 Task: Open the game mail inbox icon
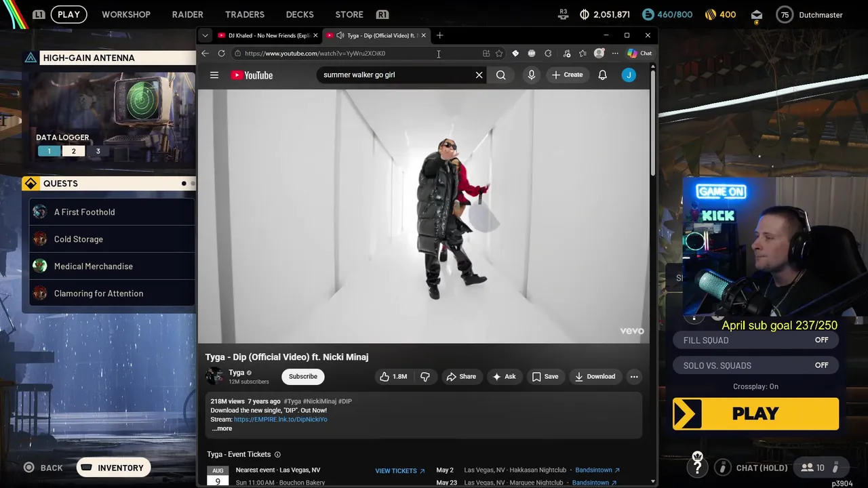click(x=757, y=15)
